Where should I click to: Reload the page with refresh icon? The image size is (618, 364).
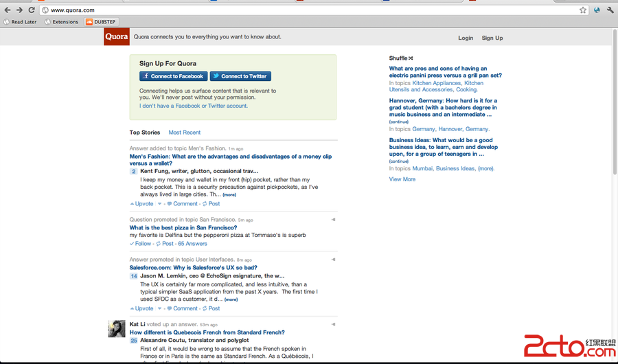click(x=32, y=10)
